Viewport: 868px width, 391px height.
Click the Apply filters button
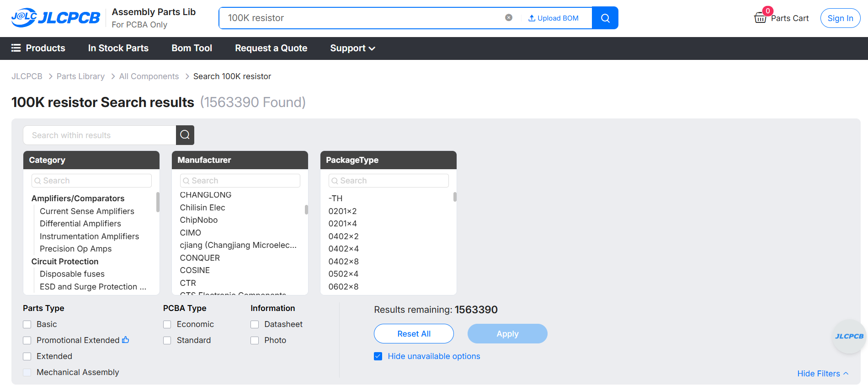click(507, 334)
